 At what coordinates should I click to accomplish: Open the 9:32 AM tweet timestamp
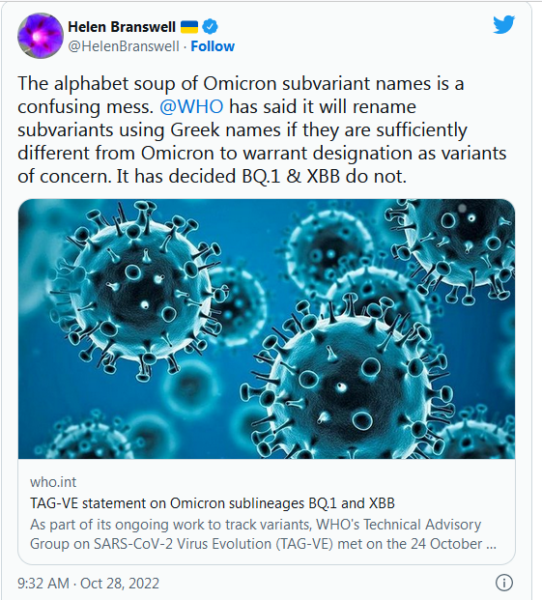[x=43, y=584]
